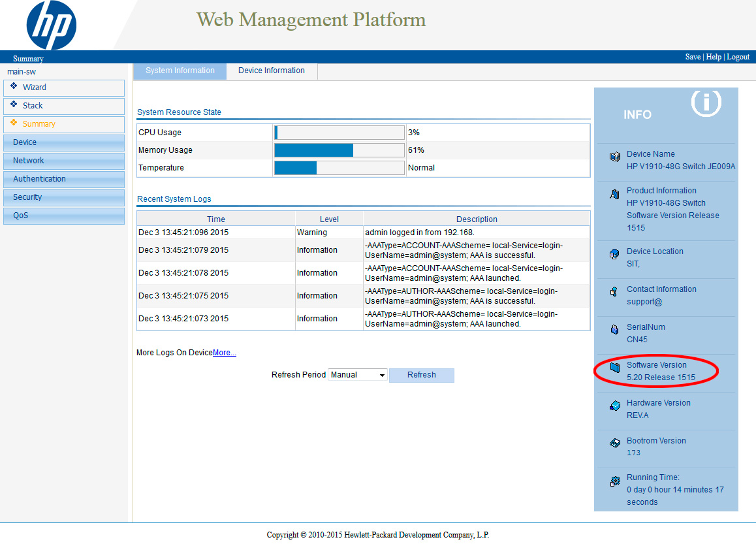Click the 'SIT,' device location value
The width and height of the screenshot is (756, 546).
633,264
